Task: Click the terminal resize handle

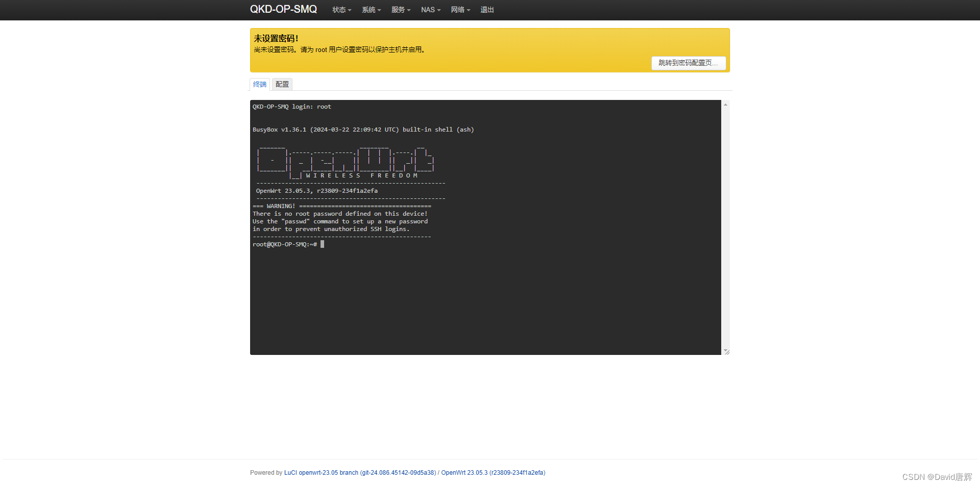Action: tap(726, 351)
